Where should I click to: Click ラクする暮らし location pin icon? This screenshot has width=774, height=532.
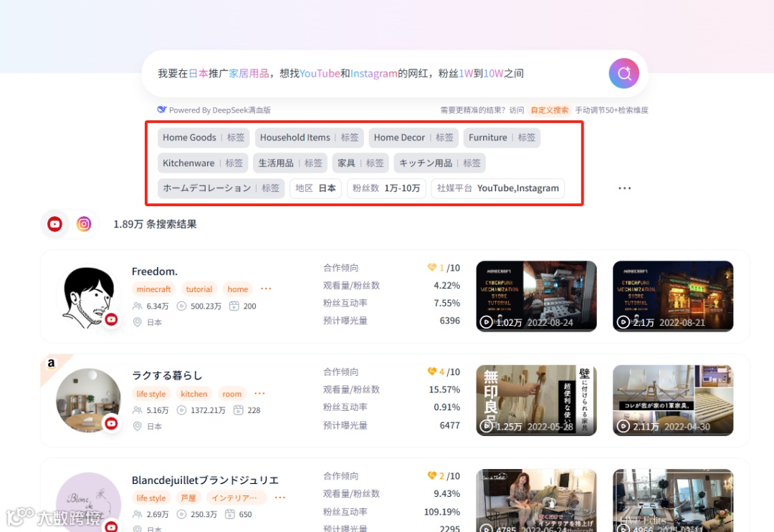[x=137, y=426]
